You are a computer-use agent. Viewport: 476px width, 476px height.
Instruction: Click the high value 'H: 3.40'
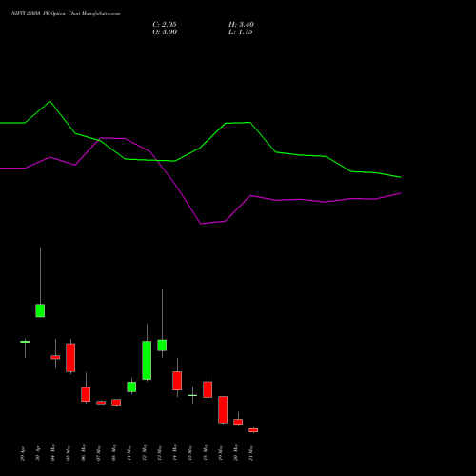pos(241,25)
